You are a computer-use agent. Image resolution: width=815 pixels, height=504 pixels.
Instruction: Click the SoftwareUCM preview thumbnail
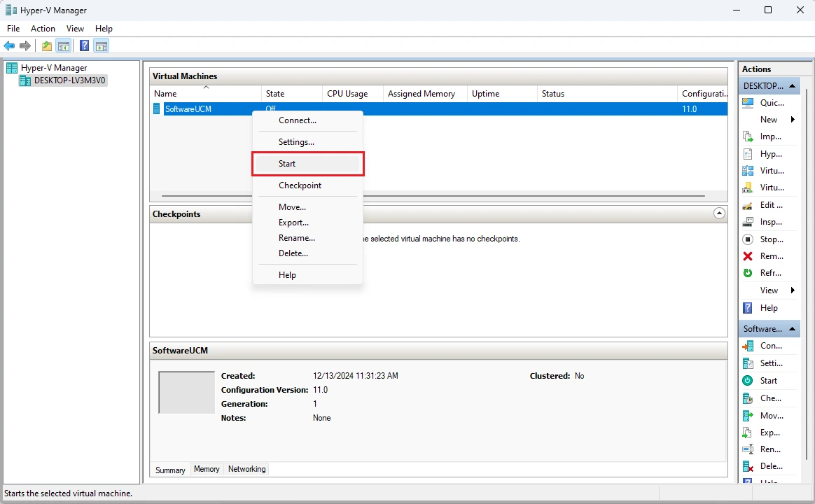coord(187,392)
